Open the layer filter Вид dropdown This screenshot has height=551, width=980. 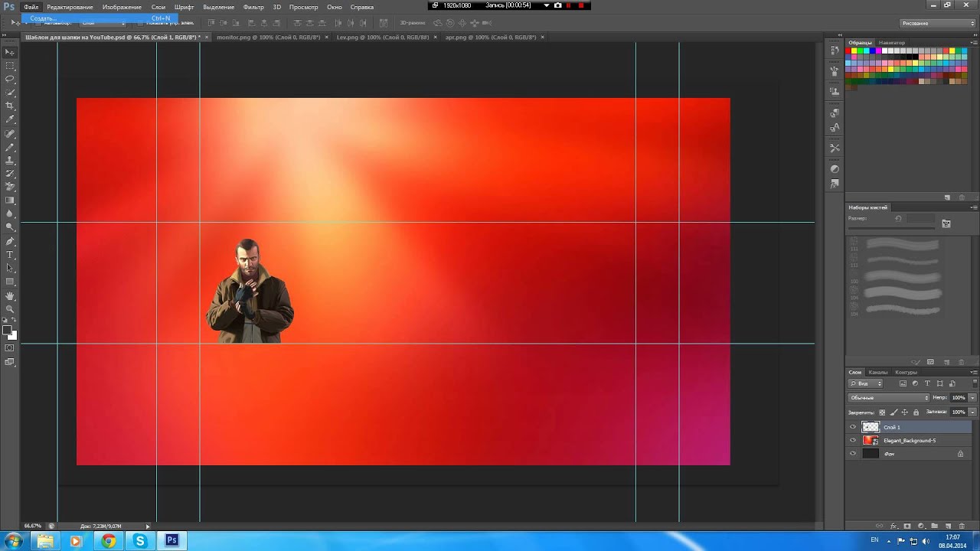pos(866,383)
